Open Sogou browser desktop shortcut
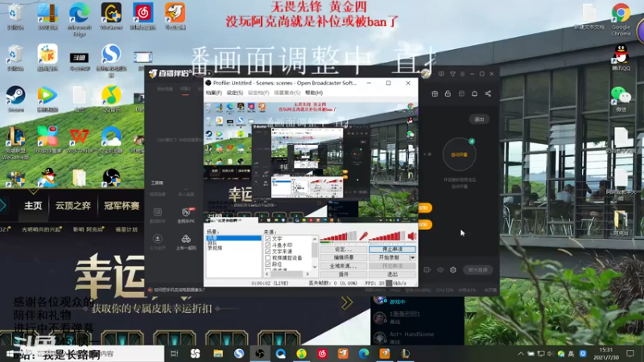644x362 pixels. [x=111, y=60]
